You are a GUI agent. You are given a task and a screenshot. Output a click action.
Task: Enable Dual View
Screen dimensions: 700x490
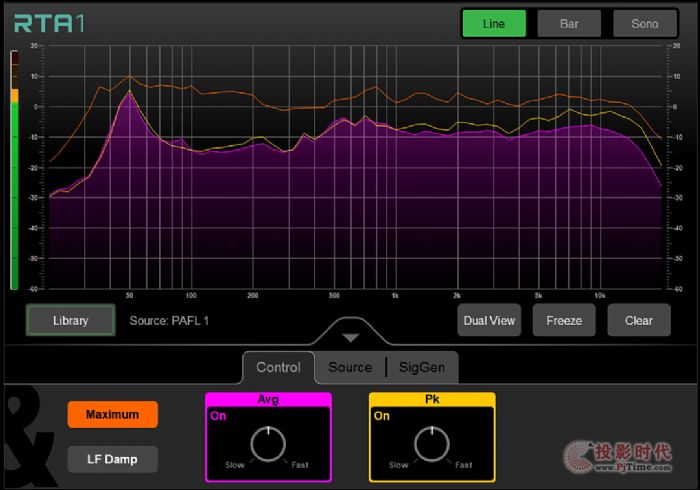click(x=490, y=321)
